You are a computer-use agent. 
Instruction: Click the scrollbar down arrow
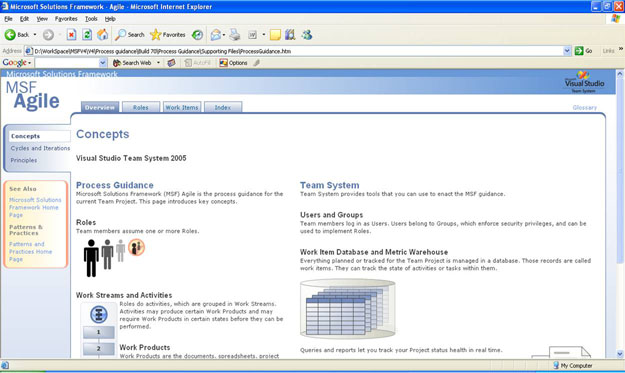pos(620,353)
